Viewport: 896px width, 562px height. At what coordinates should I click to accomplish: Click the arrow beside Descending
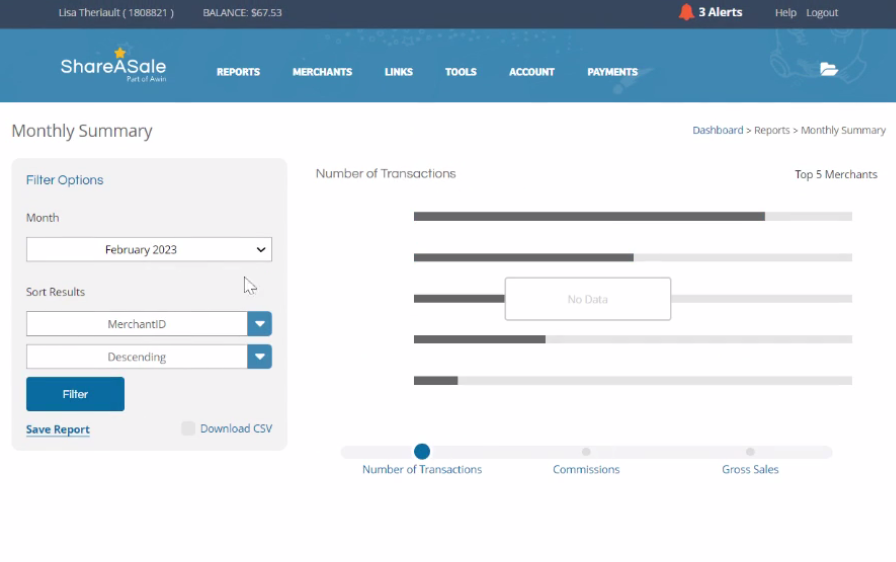[259, 357]
